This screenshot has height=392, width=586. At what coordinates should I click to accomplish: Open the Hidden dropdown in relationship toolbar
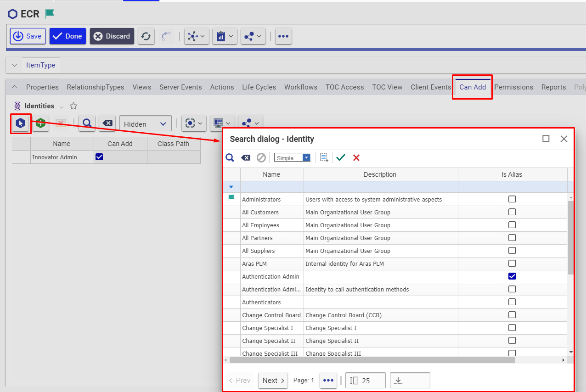click(145, 124)
